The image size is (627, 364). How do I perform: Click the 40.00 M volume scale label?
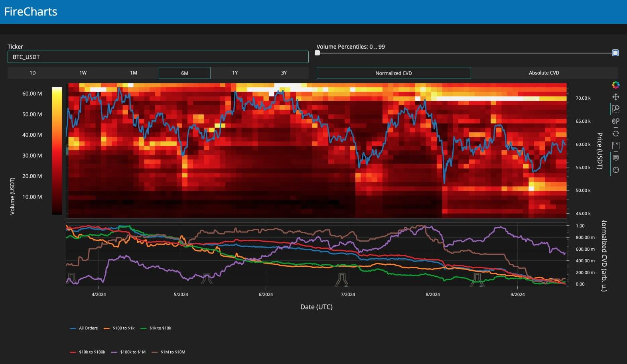click(32, 135)
